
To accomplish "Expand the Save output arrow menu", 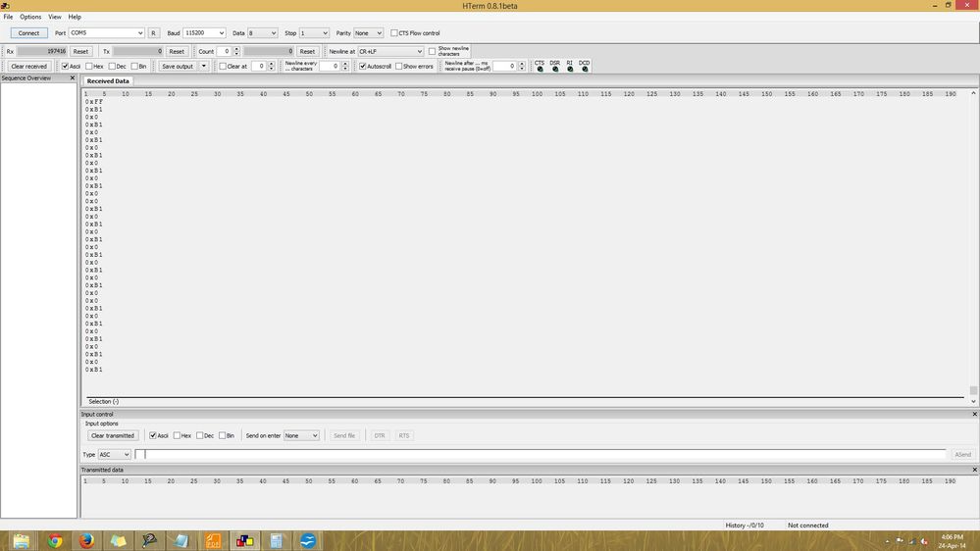I will click(x=204, y=67).
